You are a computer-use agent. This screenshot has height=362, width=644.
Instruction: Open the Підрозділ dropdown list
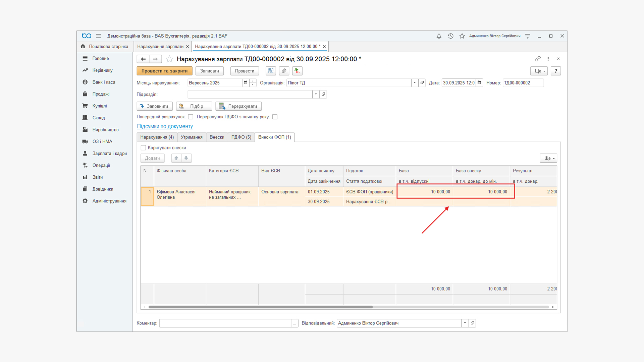(316, 94)
